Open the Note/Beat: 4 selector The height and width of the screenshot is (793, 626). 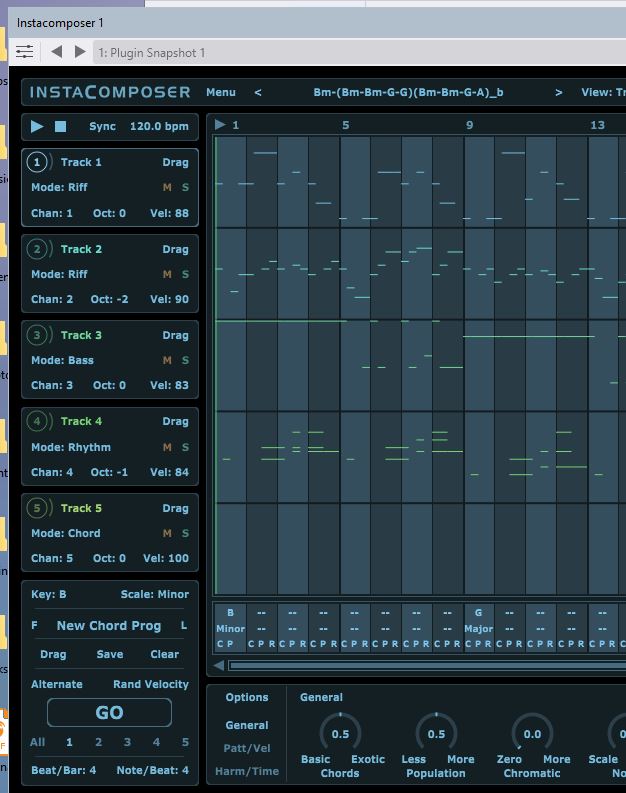point(153,770)
